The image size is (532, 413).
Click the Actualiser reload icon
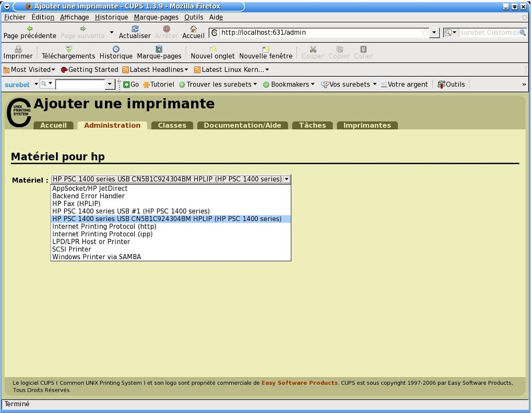coord(135,29)
